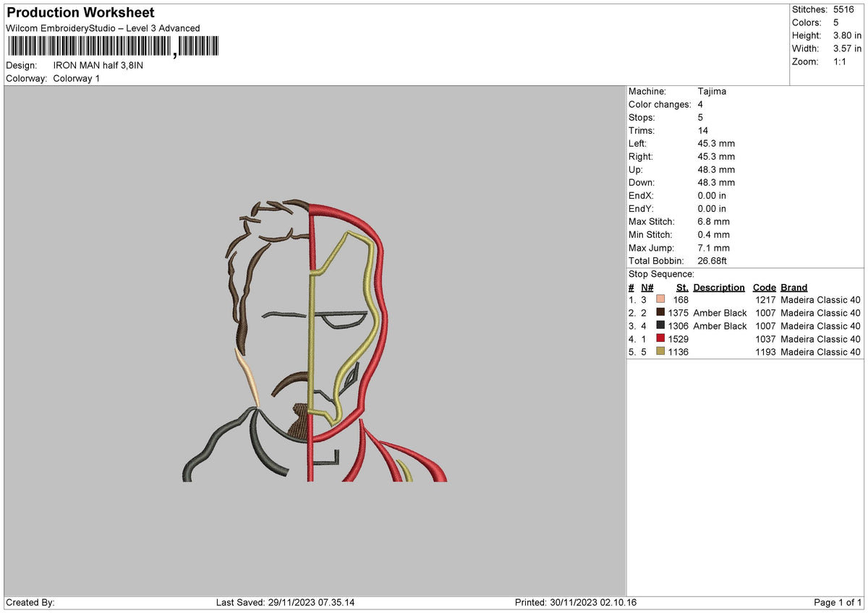Screen dimensions: 868x613
Task: Click 'Amber Black' in stop row 2
Action: [x=720, y=313]
